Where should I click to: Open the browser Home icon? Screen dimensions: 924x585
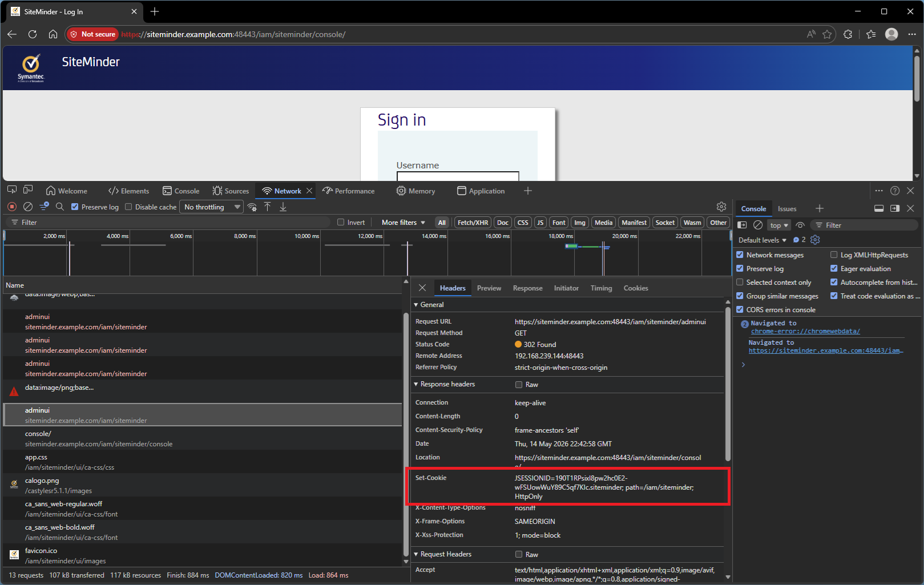pyautogui.click(x=53, y=34)
